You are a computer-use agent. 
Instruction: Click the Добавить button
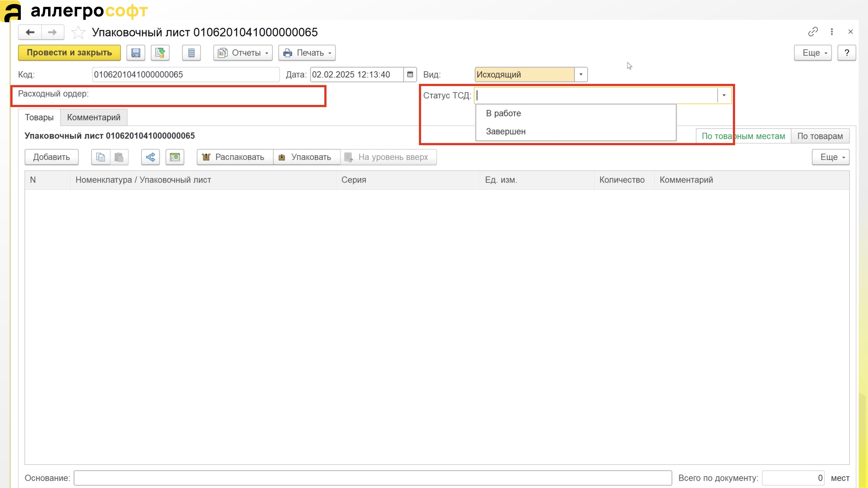[x=52, y=157]
